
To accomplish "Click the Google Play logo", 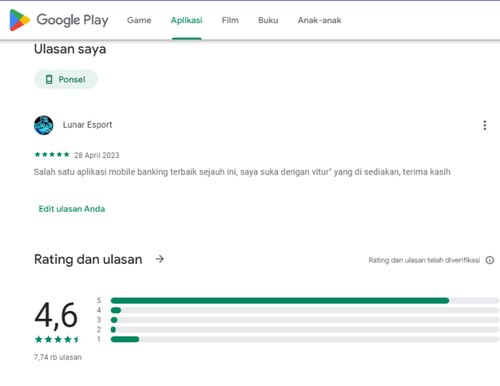I will point(59,20).
